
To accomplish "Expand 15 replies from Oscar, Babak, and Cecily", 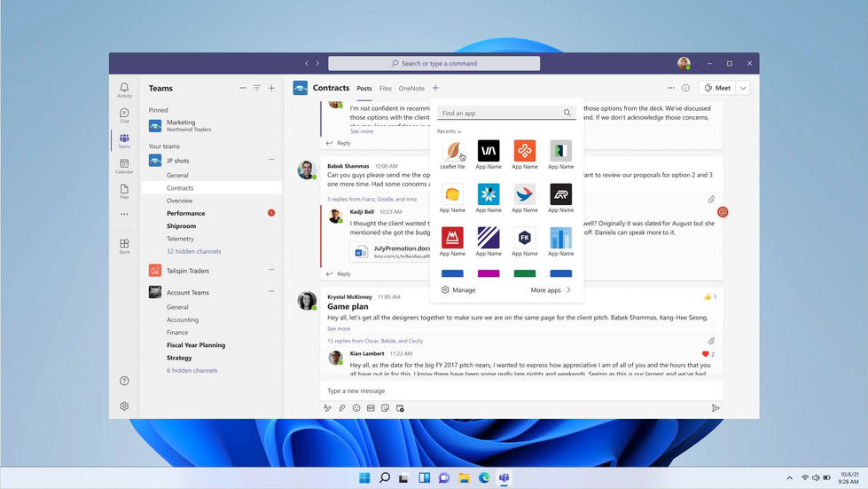I will [375, 341].
